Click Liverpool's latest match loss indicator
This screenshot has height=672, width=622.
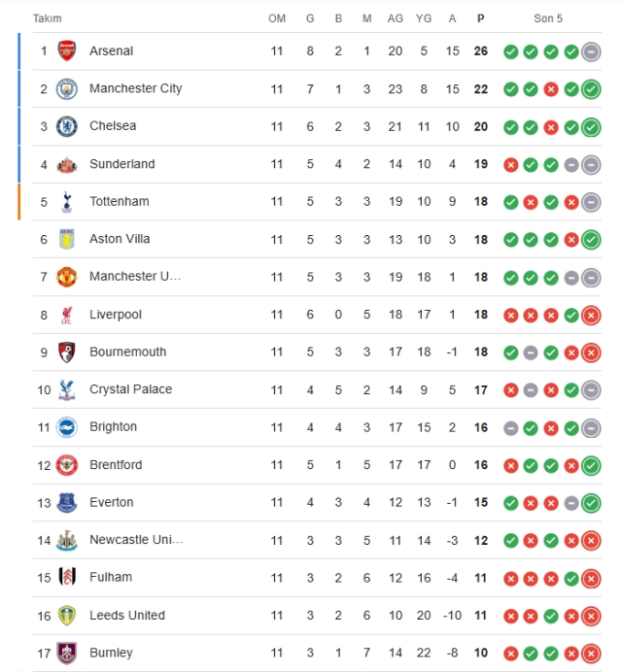[591, 315]
